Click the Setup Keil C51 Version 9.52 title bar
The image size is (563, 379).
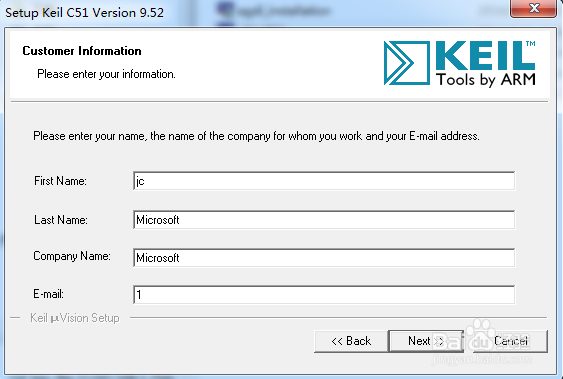(x=84, y=13)
